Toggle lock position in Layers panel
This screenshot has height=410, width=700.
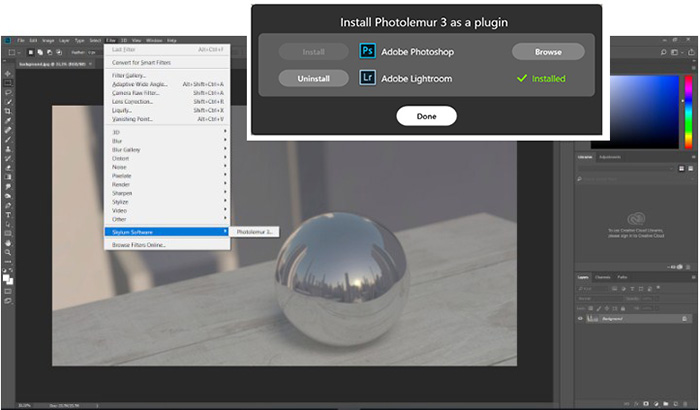[x=607, y=309]
